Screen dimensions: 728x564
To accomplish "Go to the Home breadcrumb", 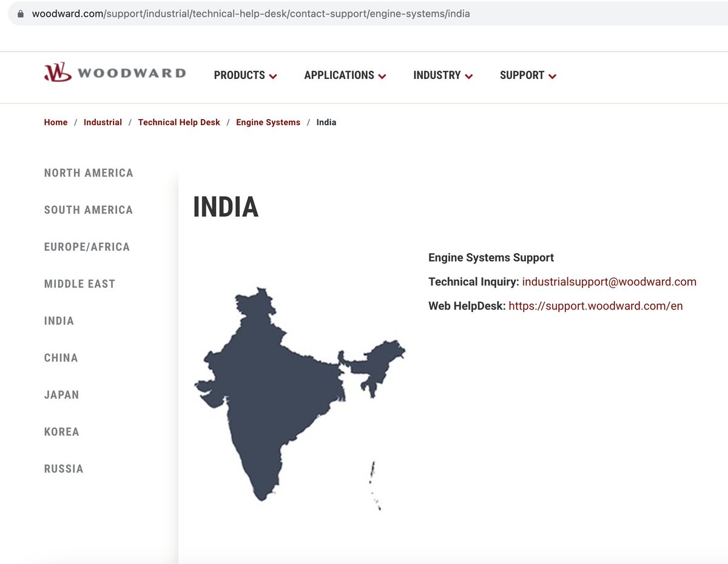I will 56,123.
